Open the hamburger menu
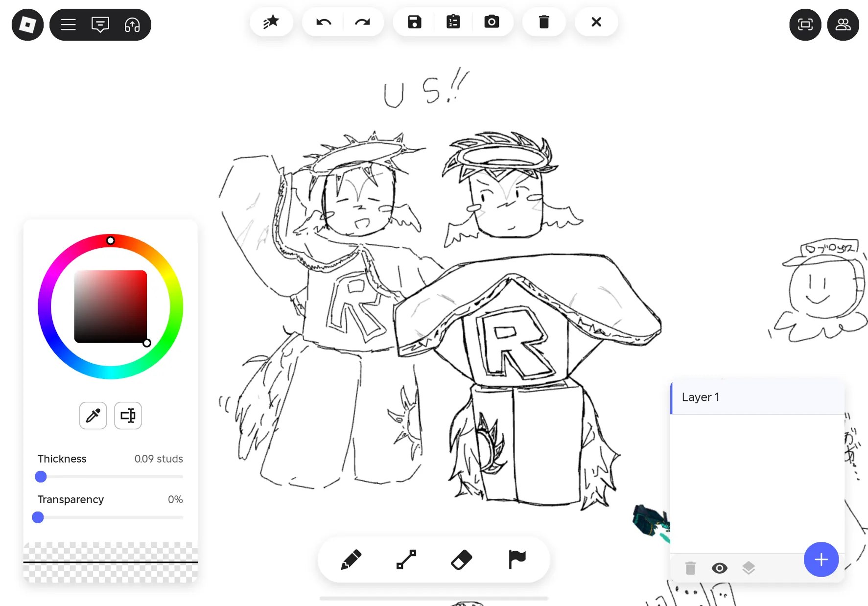The width and height of the screenshot is (868, 606). (69, 24)
